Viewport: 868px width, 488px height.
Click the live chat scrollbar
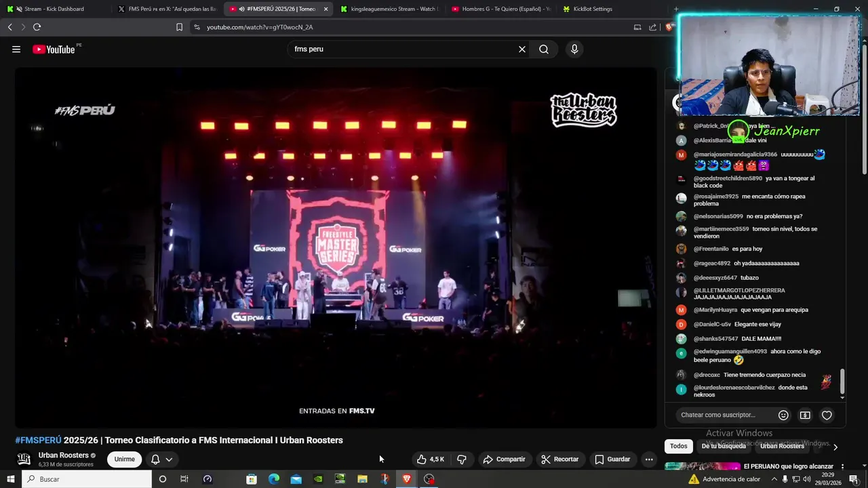842,382
